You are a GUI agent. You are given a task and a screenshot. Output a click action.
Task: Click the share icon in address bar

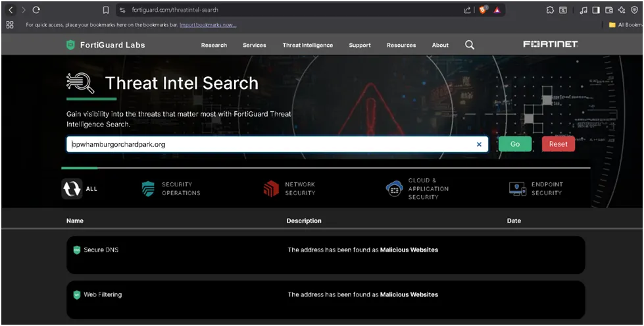(468, 11)
